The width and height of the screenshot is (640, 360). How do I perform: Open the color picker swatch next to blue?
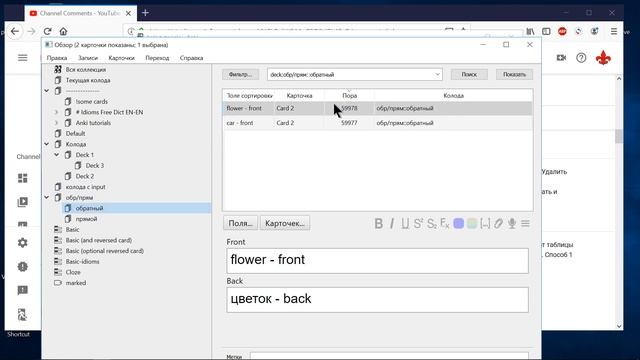point(472,223)
